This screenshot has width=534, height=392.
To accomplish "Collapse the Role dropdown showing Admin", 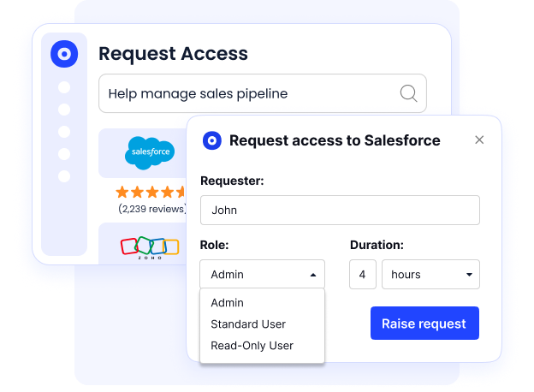I will (x=262, y=274).
